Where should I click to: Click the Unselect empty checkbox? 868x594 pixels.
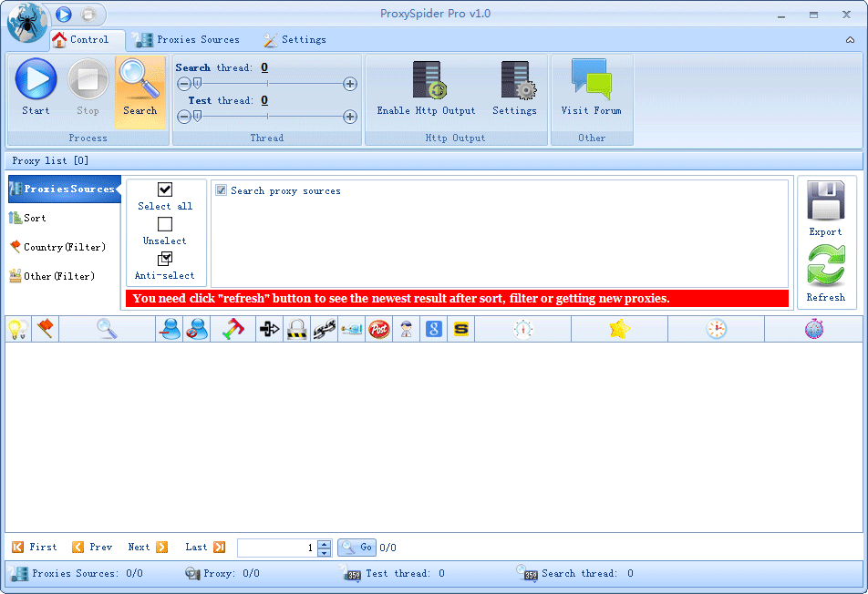coord(165,224)
